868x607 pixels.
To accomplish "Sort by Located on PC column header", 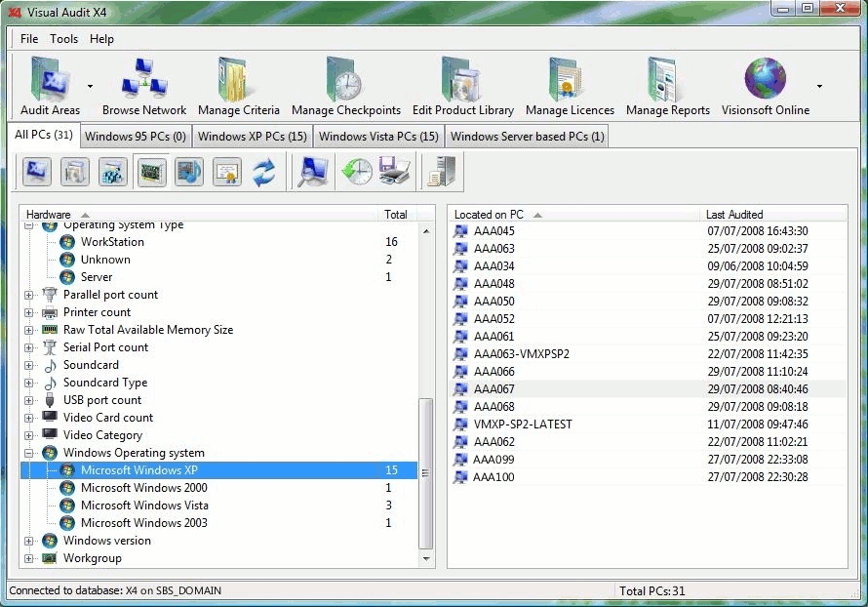I will pyautogui.click(x=574, y=215).
